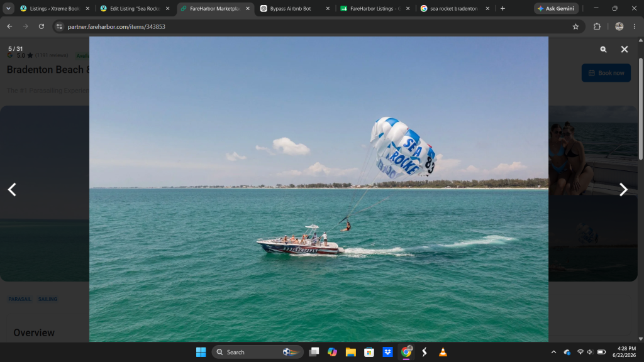Open a new browser tab
The image size is (644, 362).
point(502,9)
